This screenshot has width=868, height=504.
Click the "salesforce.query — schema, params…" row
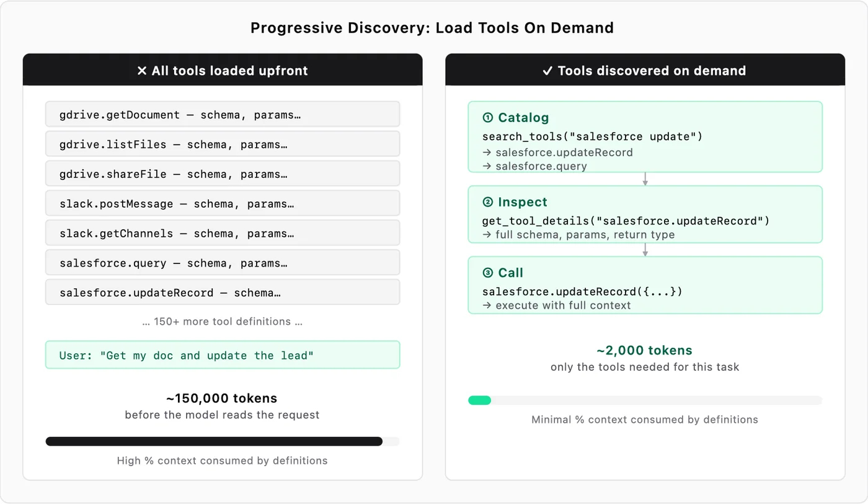tap(223, 263)
